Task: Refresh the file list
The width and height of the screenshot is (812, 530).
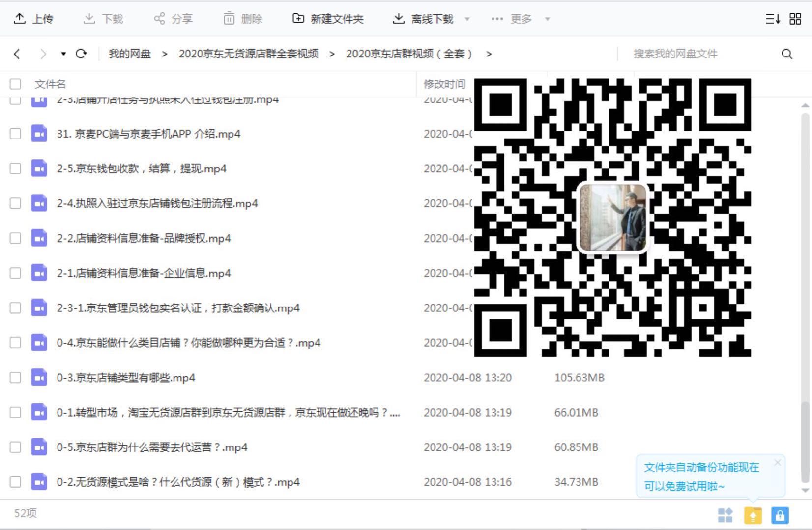Action: [x=81, y=54]
